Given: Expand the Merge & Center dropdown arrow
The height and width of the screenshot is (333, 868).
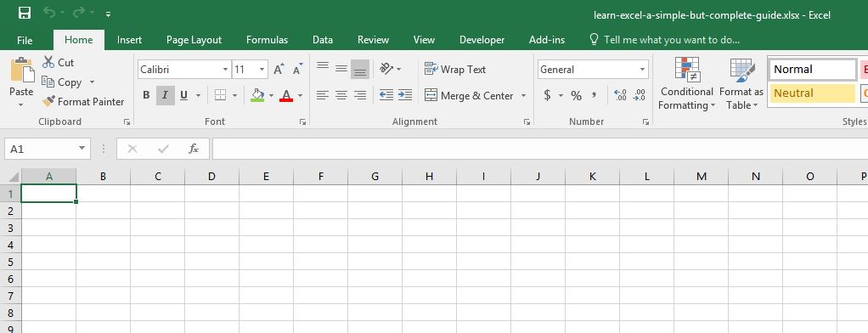Looking at the screenshot, I should tap(523, 95).
